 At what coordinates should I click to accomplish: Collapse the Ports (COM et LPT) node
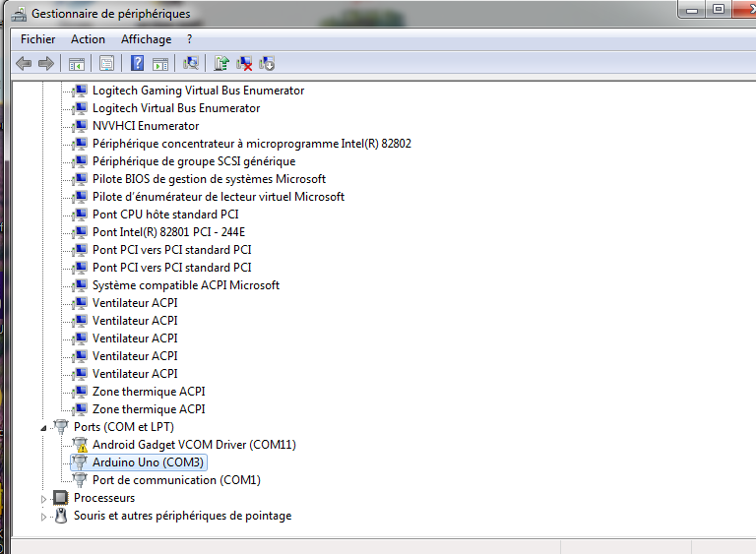pyautogui.click(x=43, y=428)
